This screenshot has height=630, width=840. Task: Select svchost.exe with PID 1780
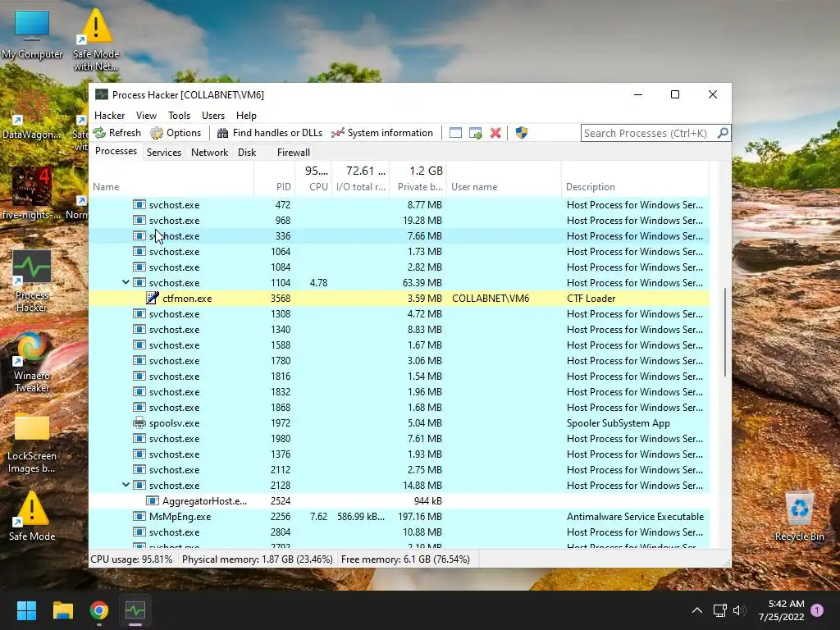pos(399,361)
